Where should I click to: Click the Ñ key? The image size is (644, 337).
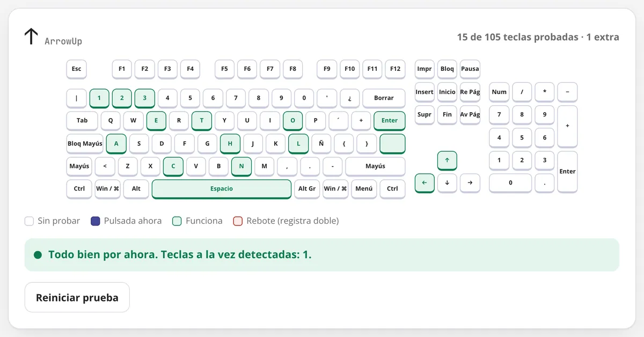(x=321, y=144)
